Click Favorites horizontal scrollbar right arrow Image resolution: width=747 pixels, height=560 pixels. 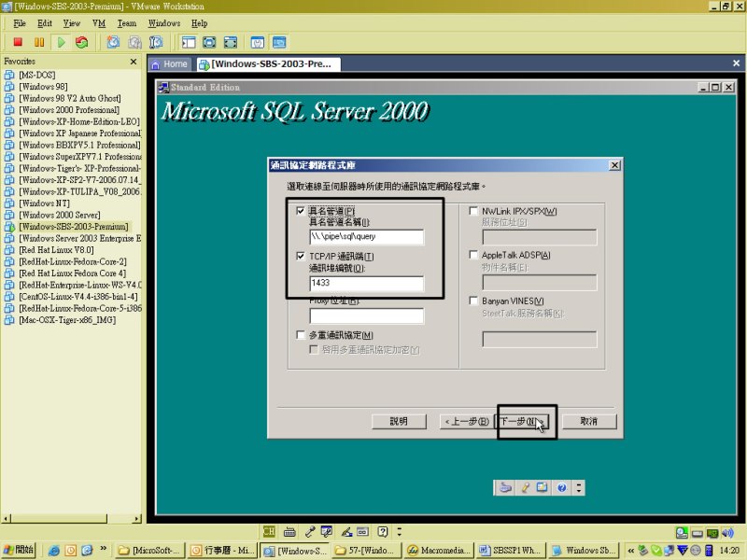137,519
